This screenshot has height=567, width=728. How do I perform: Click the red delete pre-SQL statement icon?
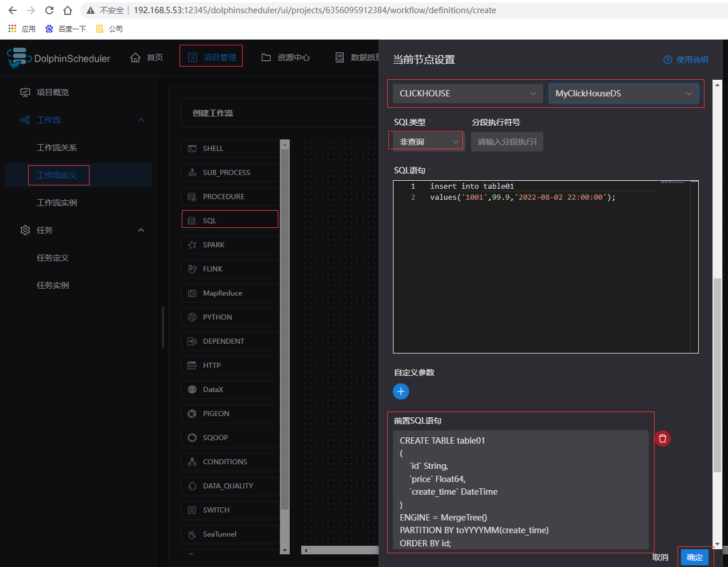point(663,438)
